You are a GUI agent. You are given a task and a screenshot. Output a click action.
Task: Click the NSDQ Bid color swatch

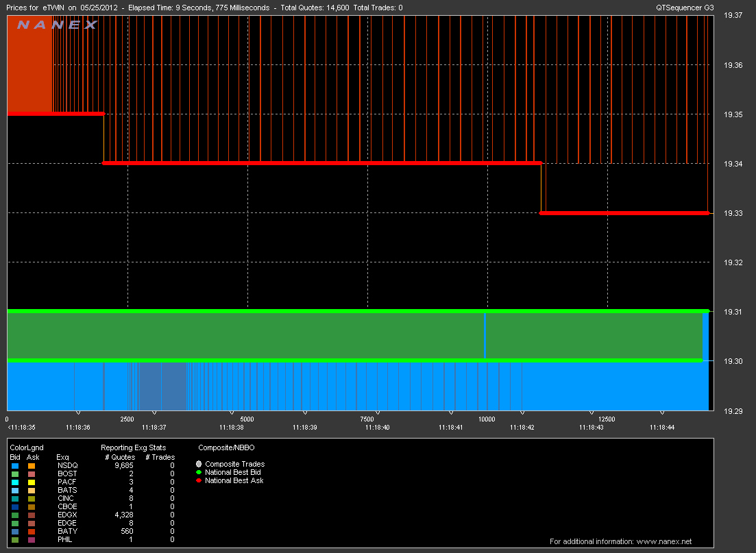[x=15, y=466]
